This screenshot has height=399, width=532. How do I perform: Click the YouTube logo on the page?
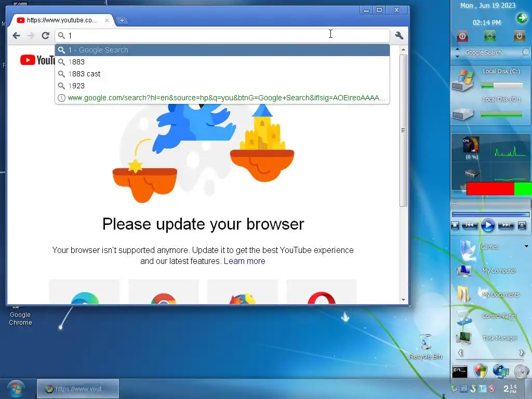(37, 60)
